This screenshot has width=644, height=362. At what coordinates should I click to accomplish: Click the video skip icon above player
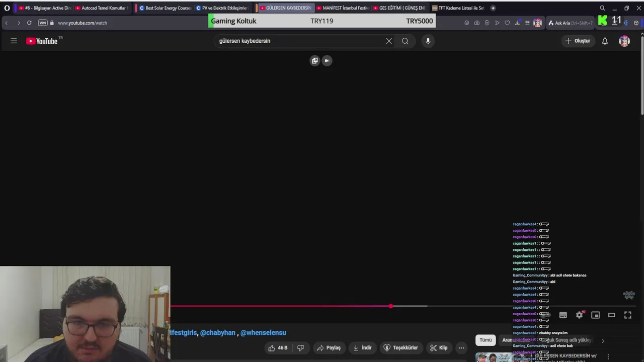[x=327, y=61]
